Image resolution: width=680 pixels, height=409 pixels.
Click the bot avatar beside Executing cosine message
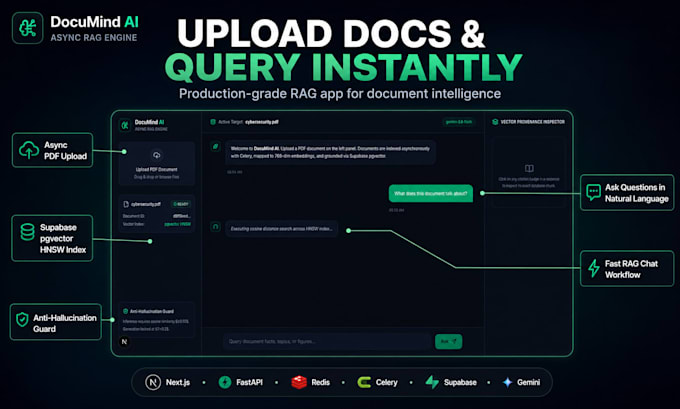click(x=216, y=226)
